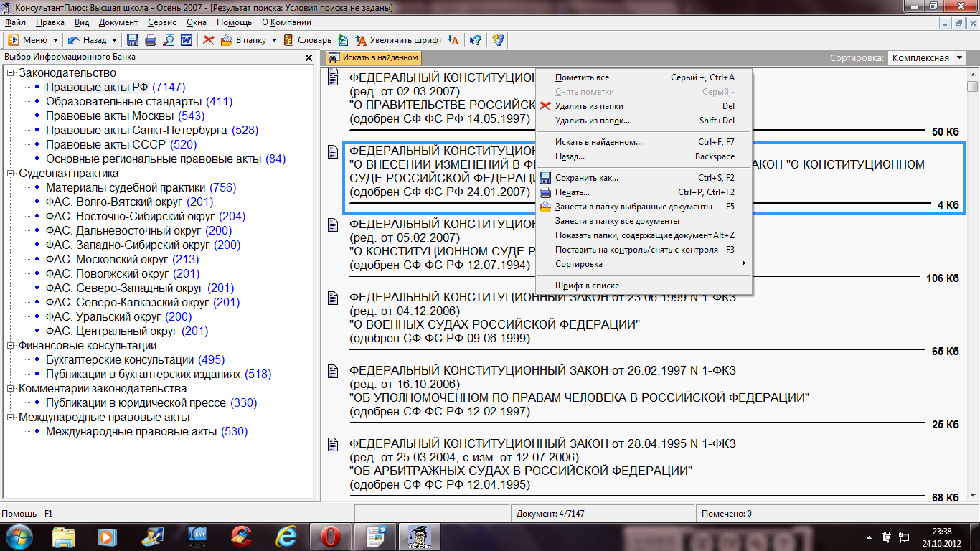Viewport: 980px width, 551px height.
Task: Open the Помощь menu
Action: click(x=235, y=22)
